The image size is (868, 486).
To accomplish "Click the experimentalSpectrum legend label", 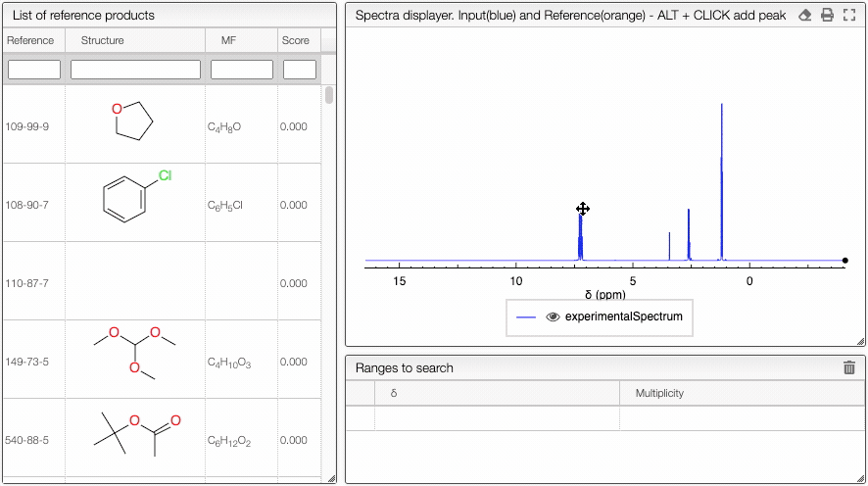I will coord(623,316).
